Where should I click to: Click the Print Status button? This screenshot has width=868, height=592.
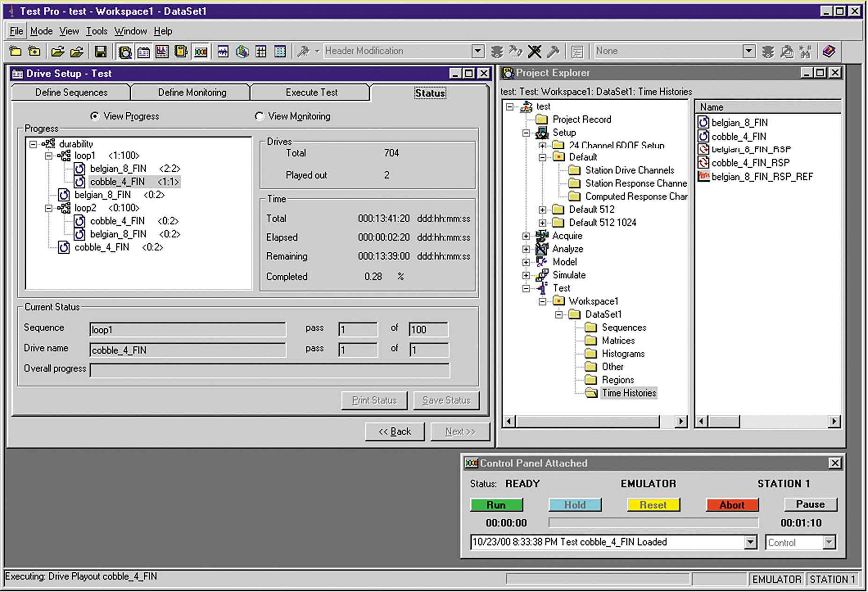(x=374, y=400)
